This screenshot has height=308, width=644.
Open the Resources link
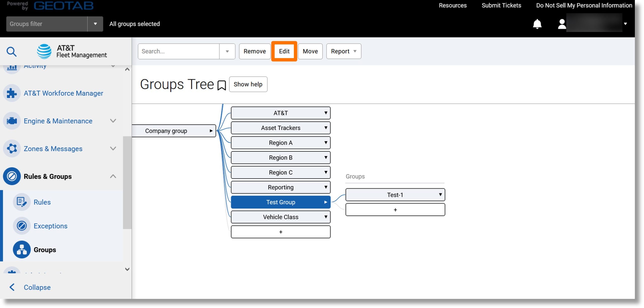[453, 5]
